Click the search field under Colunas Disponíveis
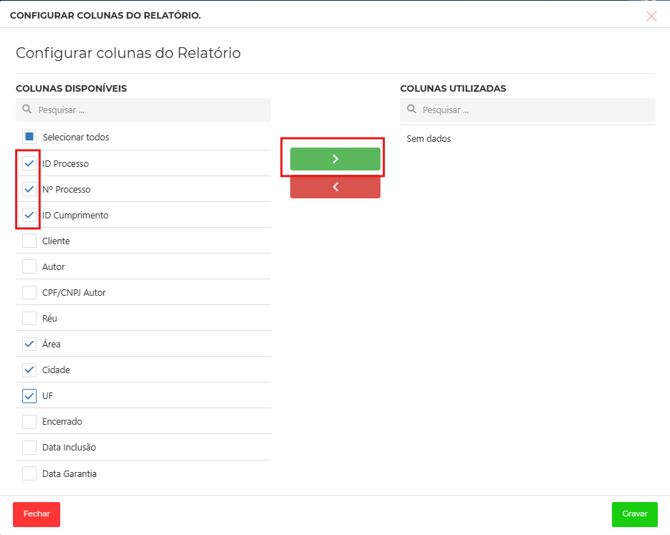Image resolution: width=670 pixels, height=535 pixels. [x=150, y=110]
